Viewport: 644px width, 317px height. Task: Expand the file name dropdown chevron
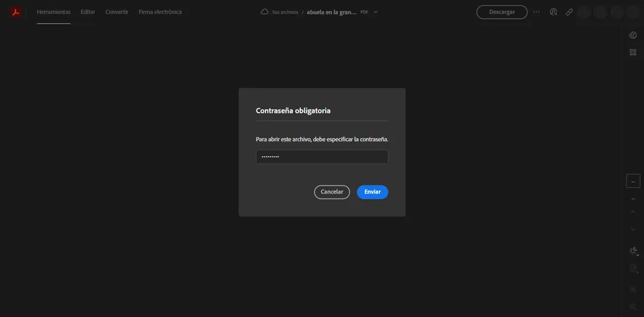[376, 12]
